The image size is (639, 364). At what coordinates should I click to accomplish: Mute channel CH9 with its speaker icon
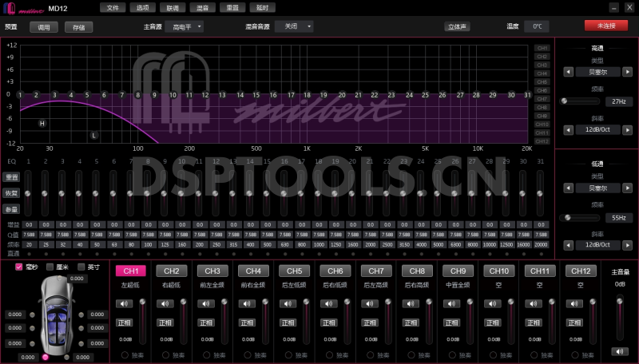pos(450,303)
